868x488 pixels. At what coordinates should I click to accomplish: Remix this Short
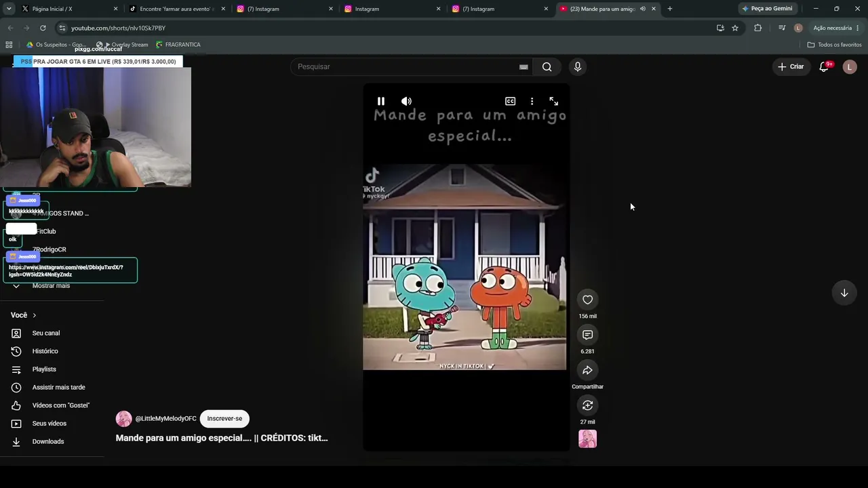tap(587, 405)
